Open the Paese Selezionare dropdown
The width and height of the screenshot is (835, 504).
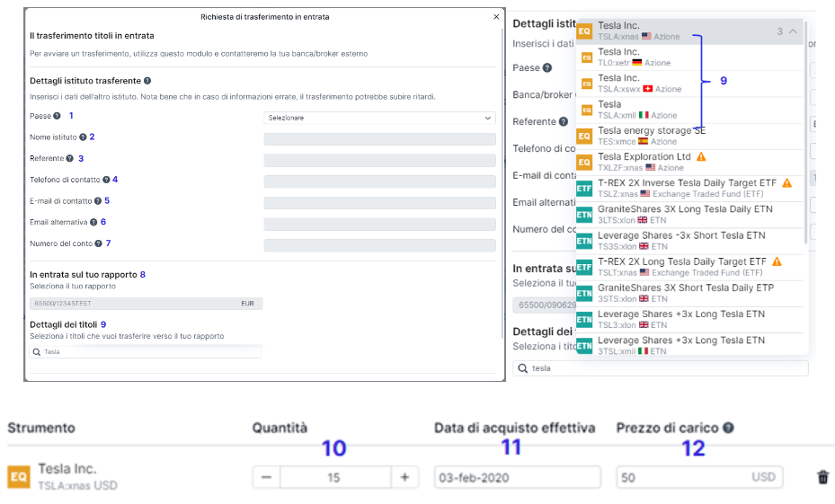coord(379,118)
